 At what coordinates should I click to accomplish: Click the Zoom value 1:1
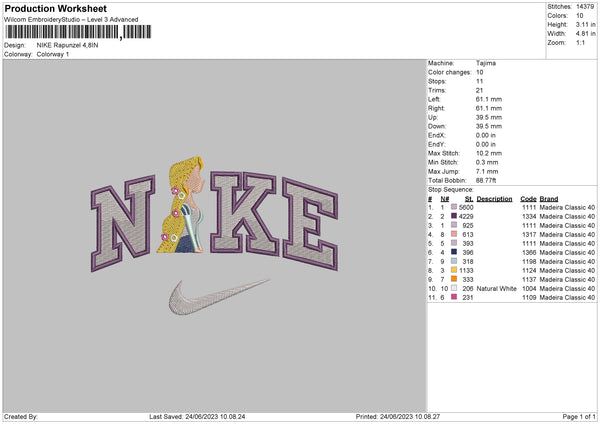pyautogui.click(x=580, y=43)
